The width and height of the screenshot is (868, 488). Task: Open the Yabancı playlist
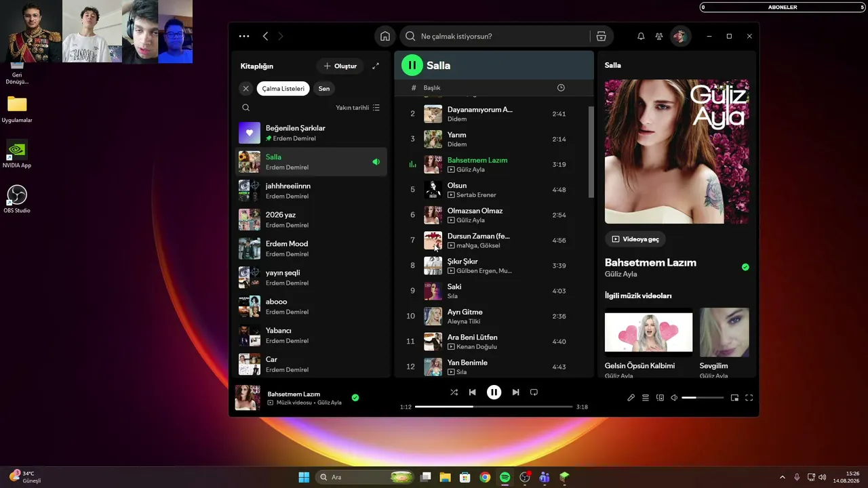[311, 335]
